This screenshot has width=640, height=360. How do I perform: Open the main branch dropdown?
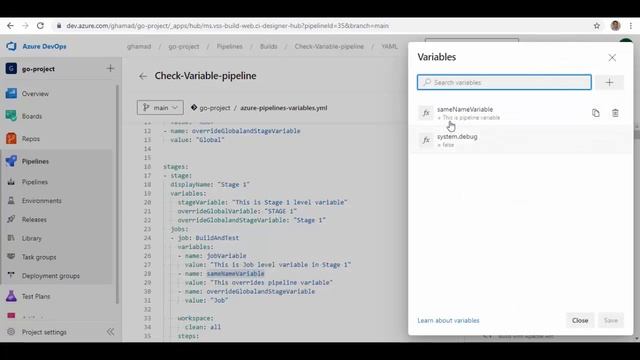(x=160, y=108)
